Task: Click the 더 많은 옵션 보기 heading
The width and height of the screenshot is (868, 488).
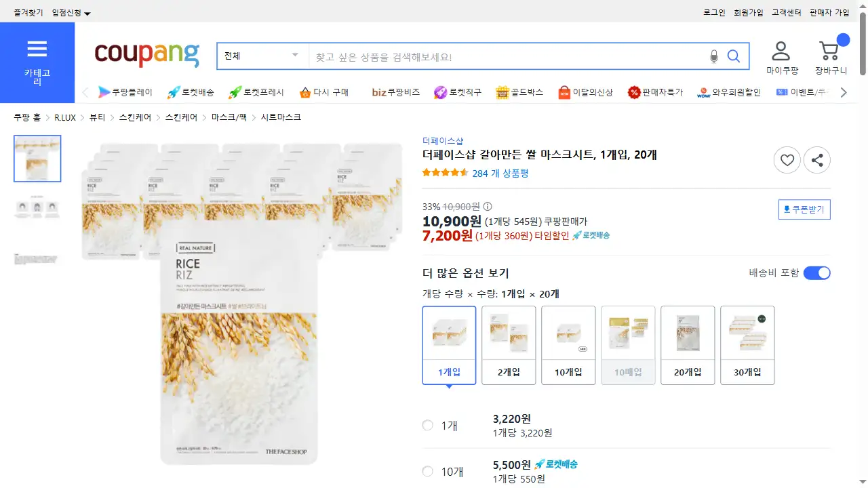Action: (466, 273)
